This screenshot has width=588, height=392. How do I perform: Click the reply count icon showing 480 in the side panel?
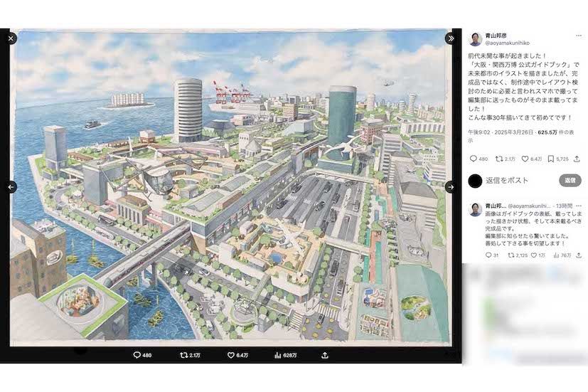[x=474, y=159]
